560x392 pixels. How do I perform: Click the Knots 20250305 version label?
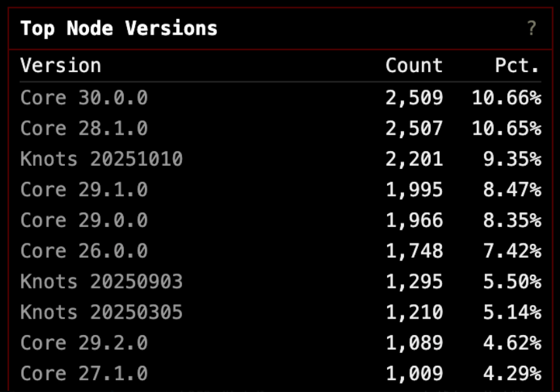(x=102, y=312)
